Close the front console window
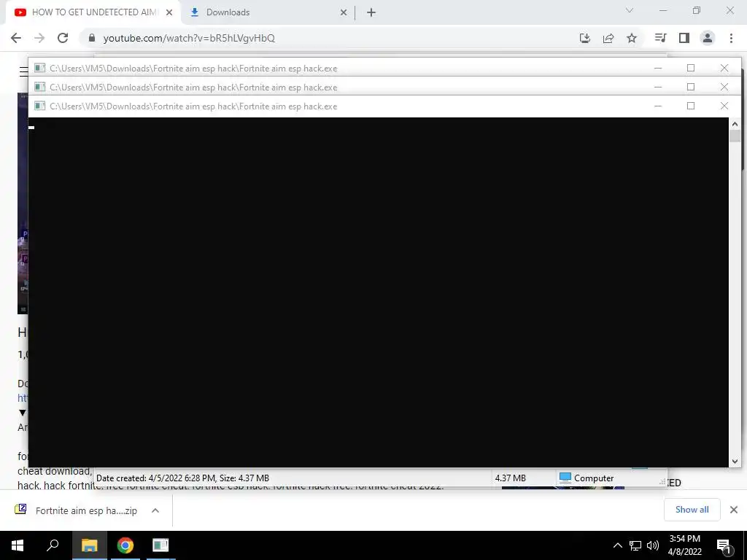This screenshot has height=560, width=747. tap(724, 106)
